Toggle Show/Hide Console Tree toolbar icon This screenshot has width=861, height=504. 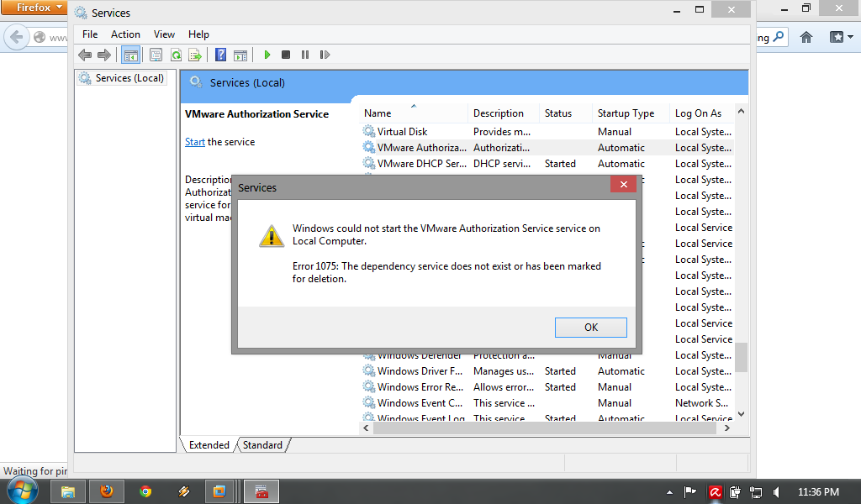[130, 55]
